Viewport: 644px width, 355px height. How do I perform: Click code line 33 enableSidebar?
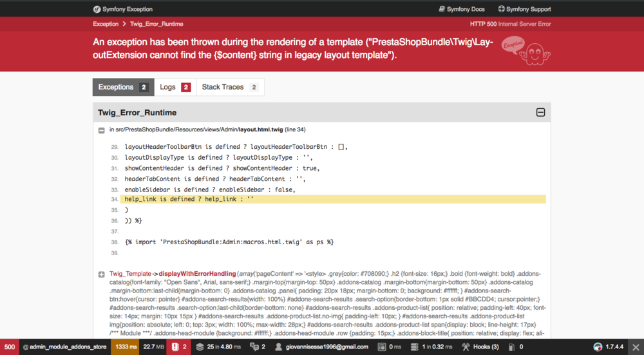[210, 190]
